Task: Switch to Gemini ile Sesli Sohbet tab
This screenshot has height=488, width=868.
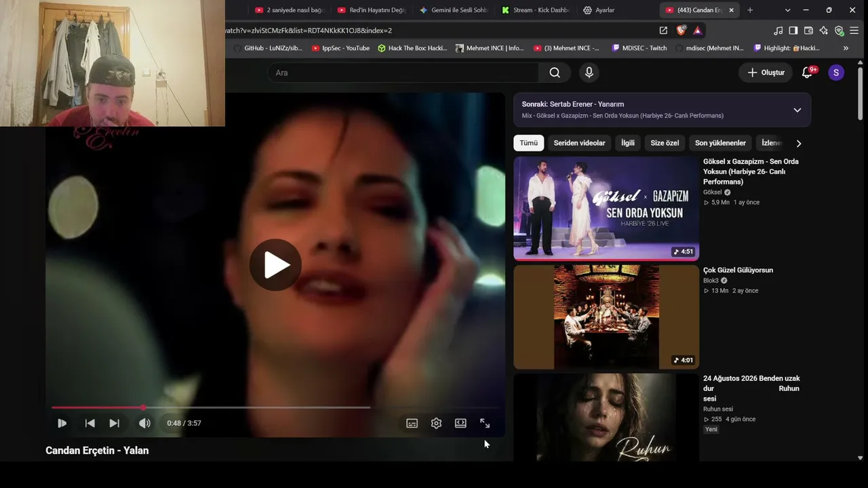Action: tap(454, 10)
